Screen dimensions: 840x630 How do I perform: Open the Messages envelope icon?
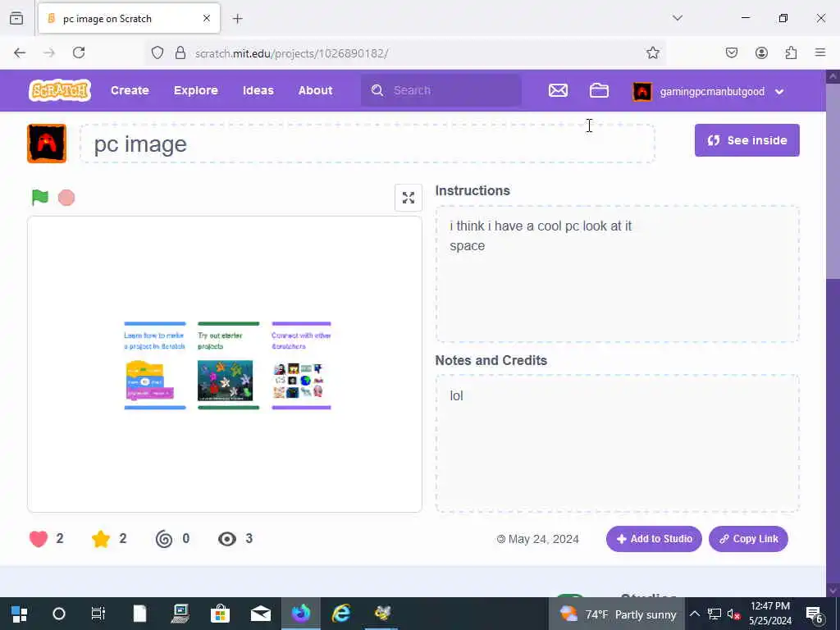558,90
